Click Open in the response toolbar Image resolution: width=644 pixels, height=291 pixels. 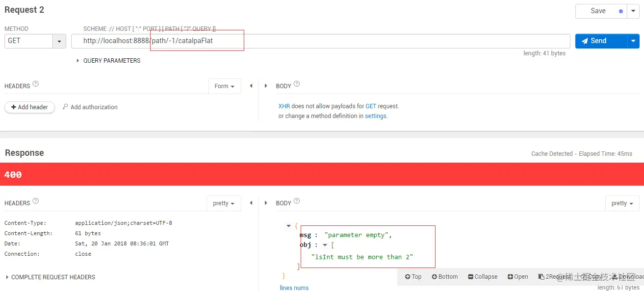point(517,277)
